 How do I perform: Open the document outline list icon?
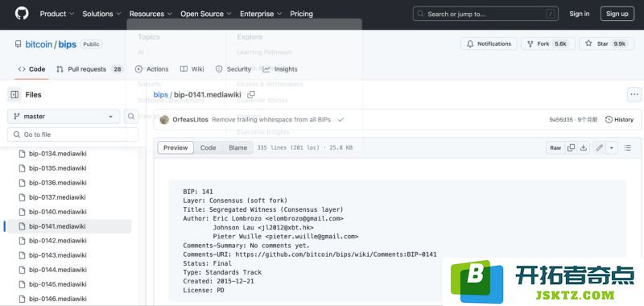628,148
